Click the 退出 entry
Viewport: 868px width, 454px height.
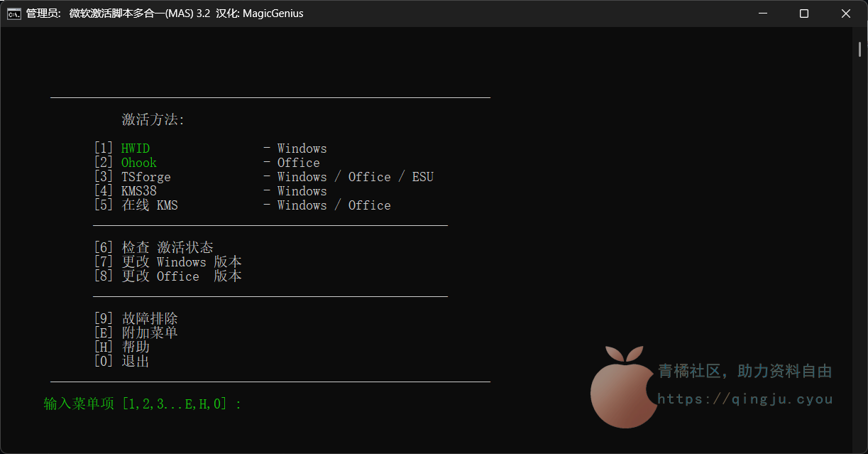pos(121,361)
